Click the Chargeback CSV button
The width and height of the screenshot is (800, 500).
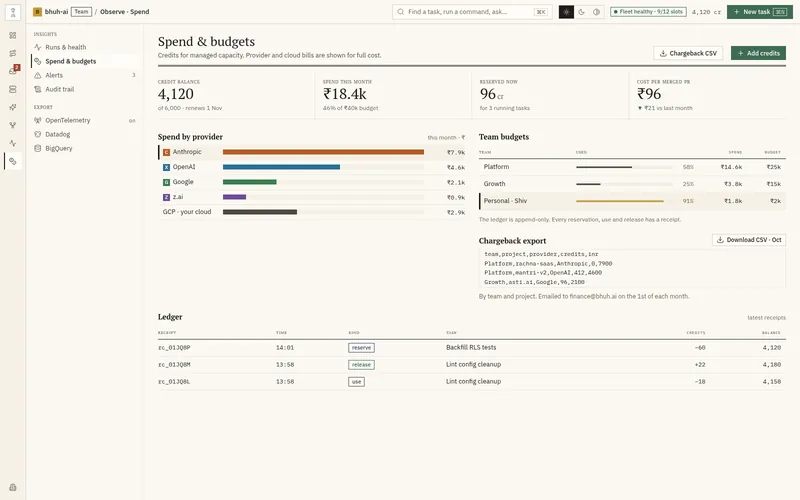688,53
